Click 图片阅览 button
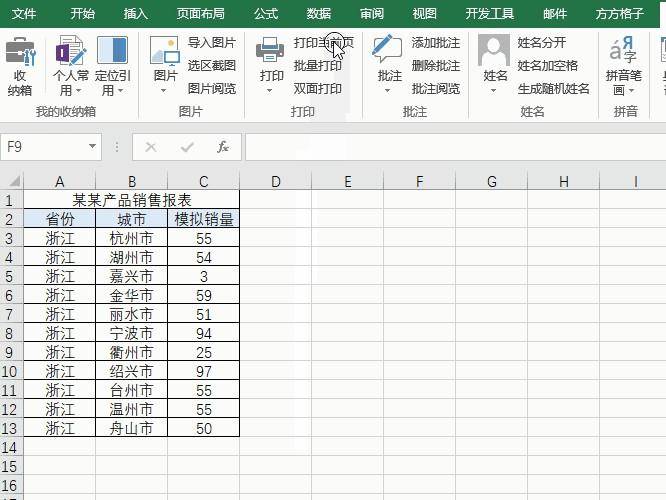The width and height of the screenshot is (666, 500). click(x=212, y=88)
